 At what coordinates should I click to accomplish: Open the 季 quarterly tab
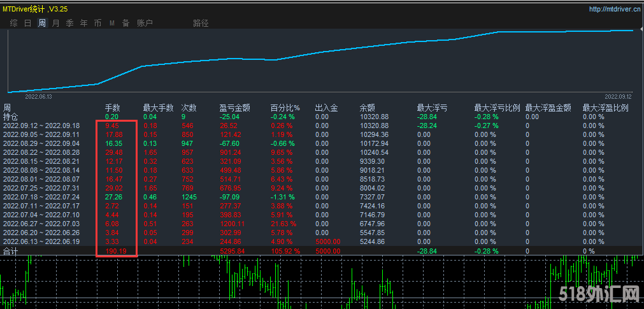[x=70, y=23]
